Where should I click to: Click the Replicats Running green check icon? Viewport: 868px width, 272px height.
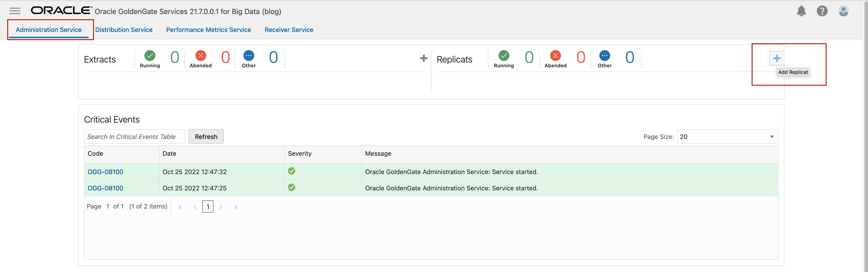504,56
